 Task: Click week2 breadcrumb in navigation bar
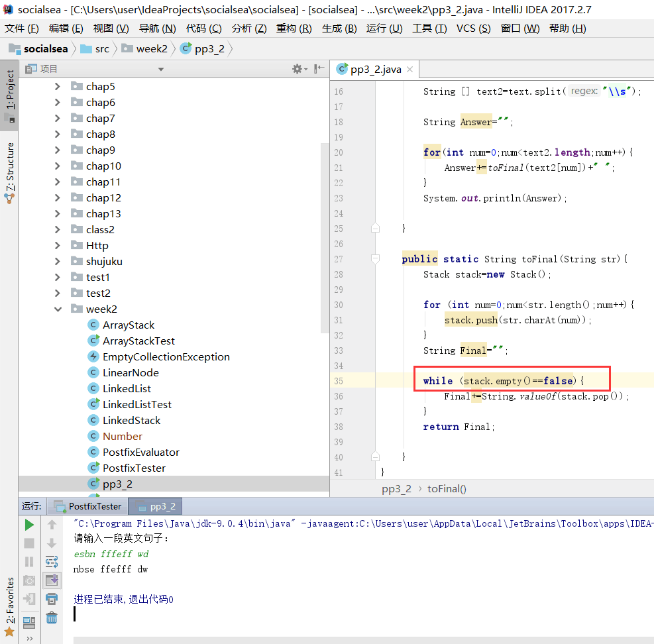(x=144, y=49)
